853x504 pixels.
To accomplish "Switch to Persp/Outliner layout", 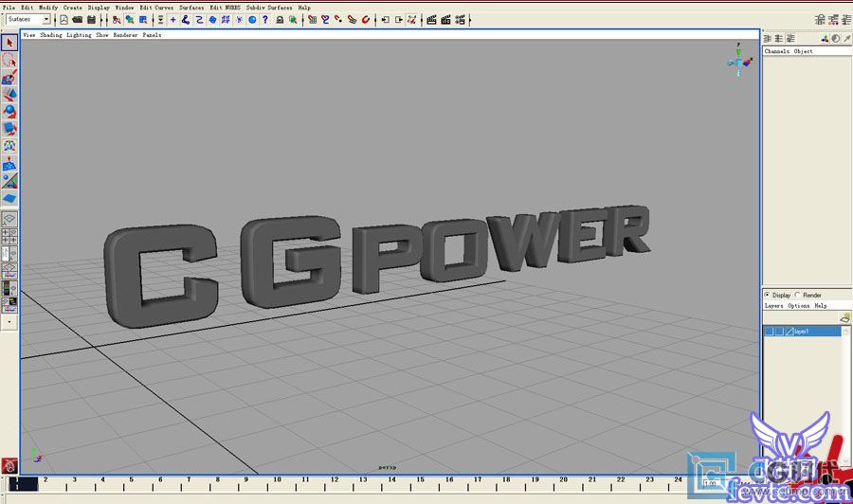I will coord(9,253).
